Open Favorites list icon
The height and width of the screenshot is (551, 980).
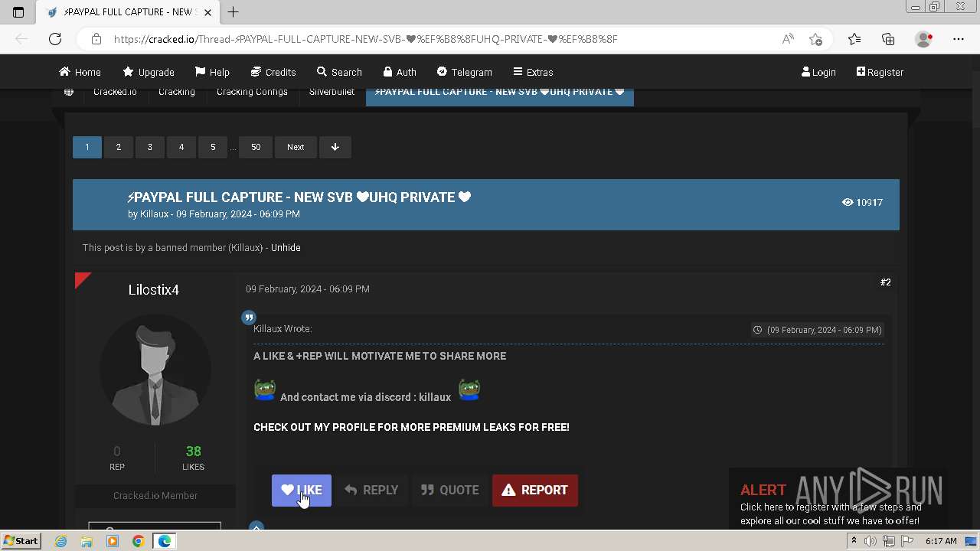click(854, 39)
